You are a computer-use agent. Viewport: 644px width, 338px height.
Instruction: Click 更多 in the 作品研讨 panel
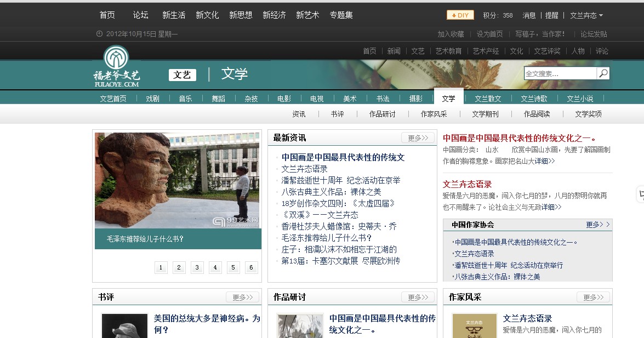418,297
